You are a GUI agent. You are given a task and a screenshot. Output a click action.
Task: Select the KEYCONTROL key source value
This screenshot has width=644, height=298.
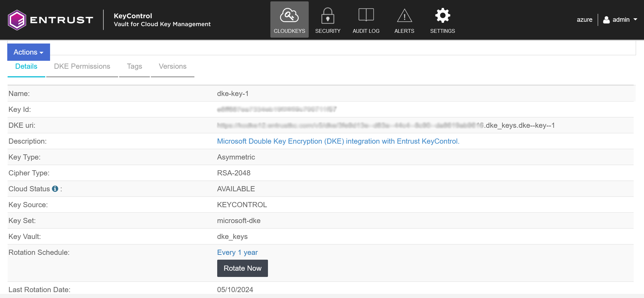242,205
